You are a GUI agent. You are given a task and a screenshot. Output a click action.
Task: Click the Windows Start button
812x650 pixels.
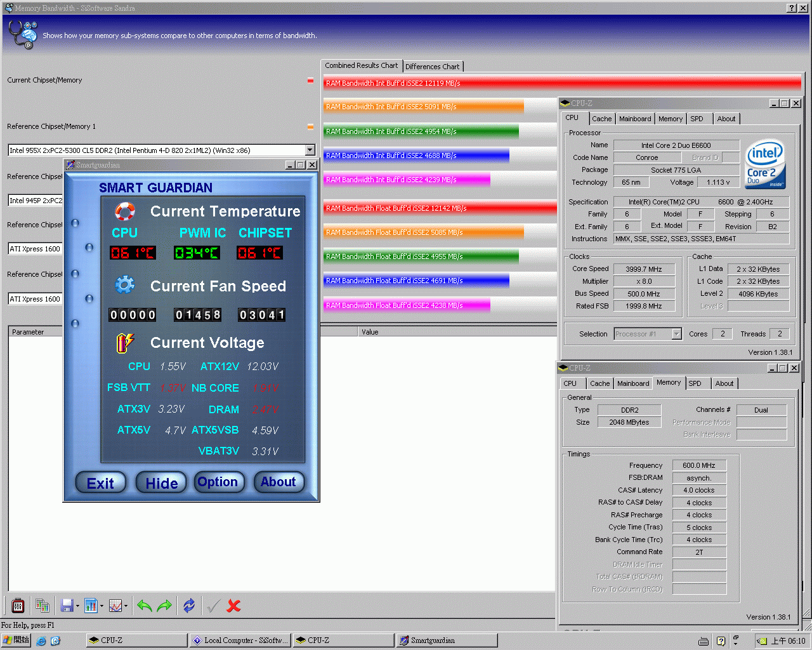[x=16, y=640]
